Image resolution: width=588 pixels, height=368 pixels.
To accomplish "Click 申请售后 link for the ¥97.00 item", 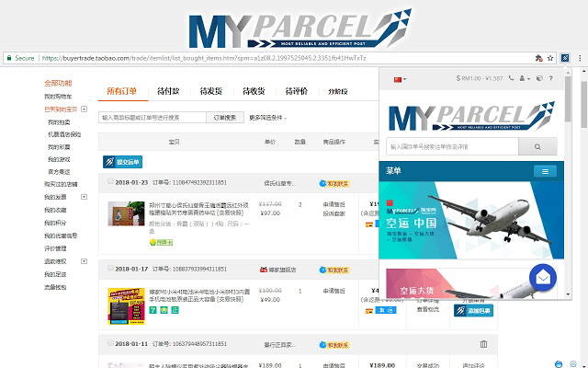I will (x=334, y=204).
